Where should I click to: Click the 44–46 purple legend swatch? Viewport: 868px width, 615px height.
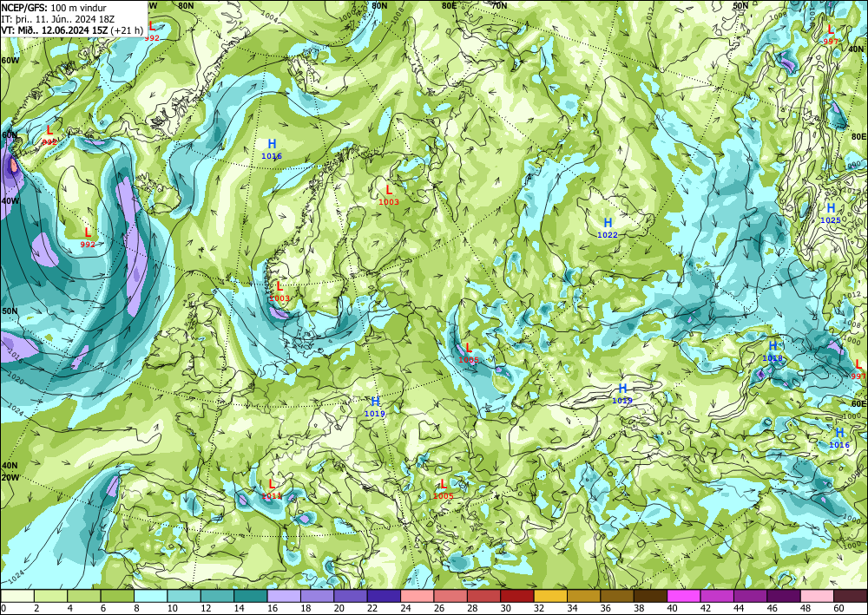coord(750,596)
